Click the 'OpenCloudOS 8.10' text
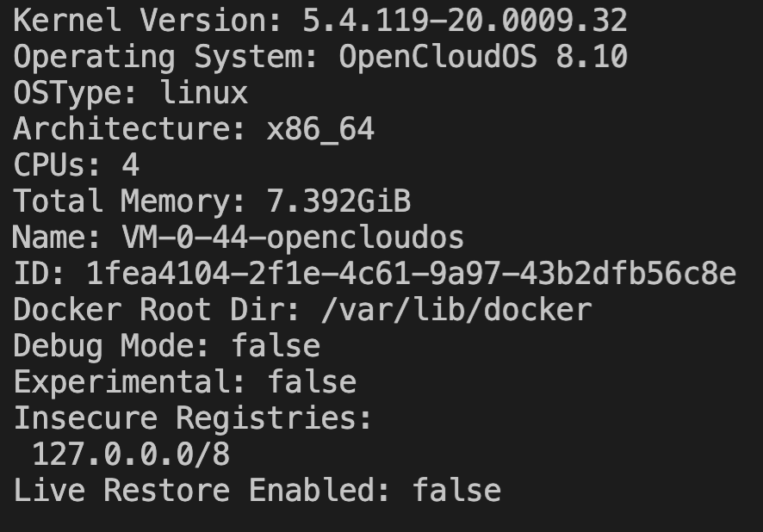The image size is (763, 532). 483,57
